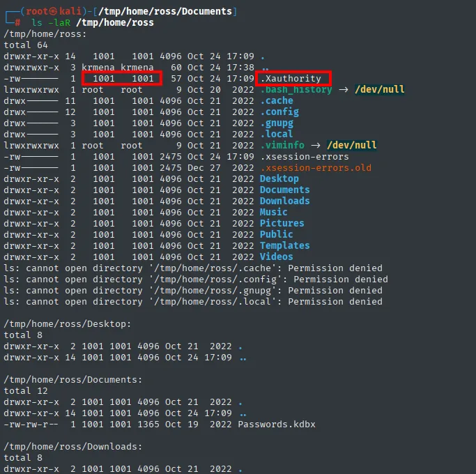The width and height of the screenshot is (476, 474).
Task: Click the Music directory entry
Action: point(273,212)
